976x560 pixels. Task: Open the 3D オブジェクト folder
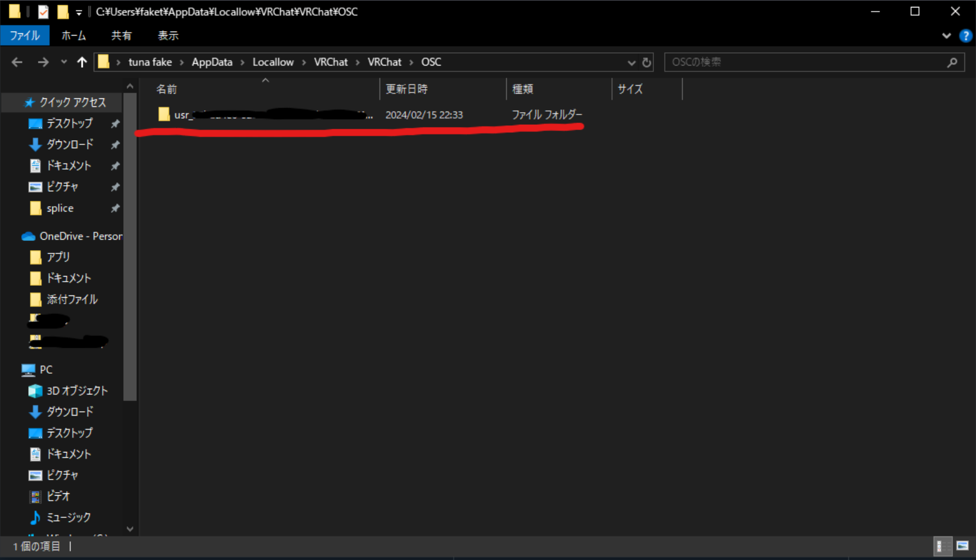(x=76, y=391)
